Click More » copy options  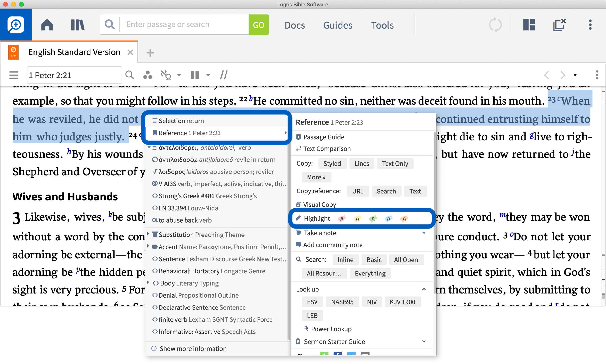(x=316, y=177)
